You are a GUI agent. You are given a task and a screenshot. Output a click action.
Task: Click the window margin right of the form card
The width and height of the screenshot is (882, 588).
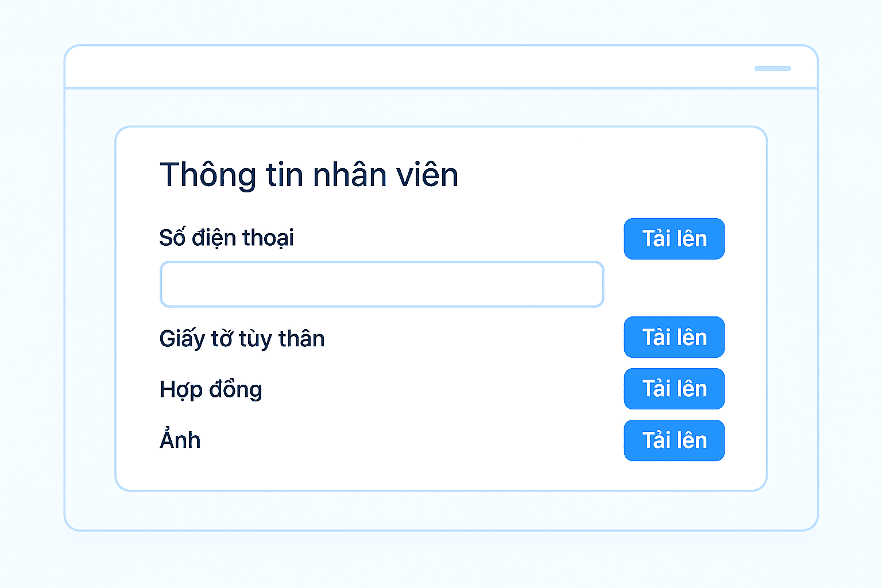(792, 310)
